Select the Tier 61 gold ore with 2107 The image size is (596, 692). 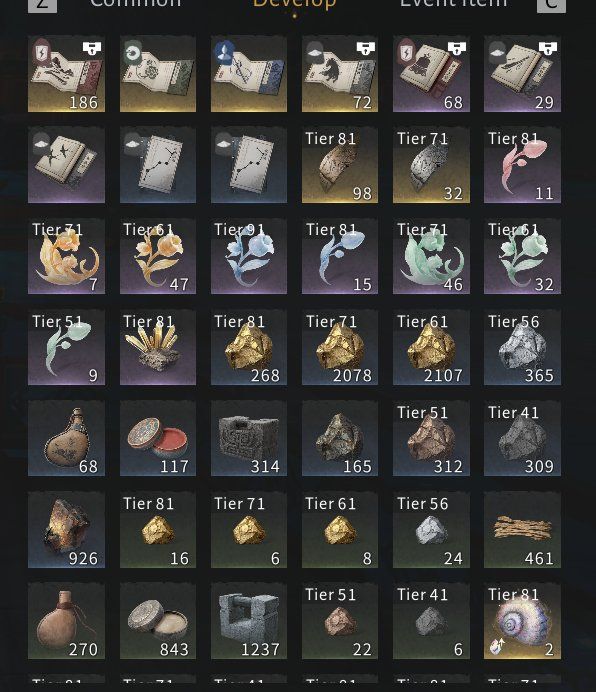(x=431, y=347)
